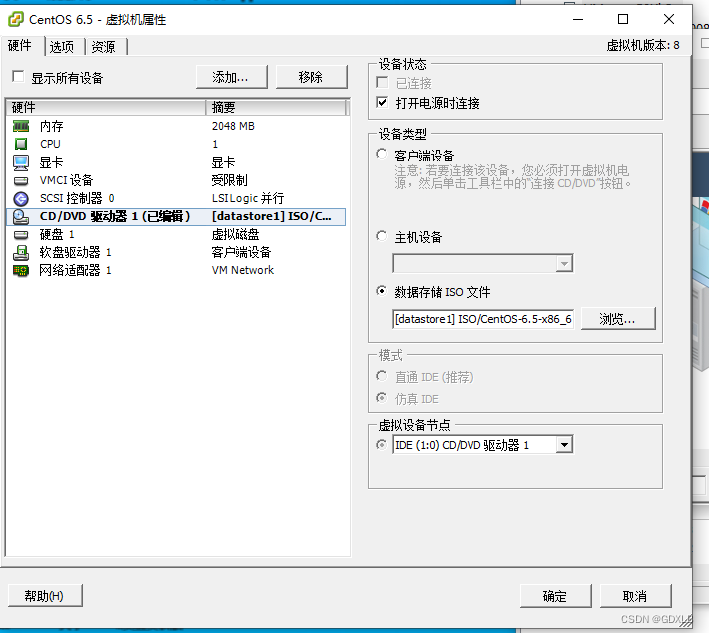
Task: Select the 软盘驱动器 1 row label
Action: click(x=75, y=252)
